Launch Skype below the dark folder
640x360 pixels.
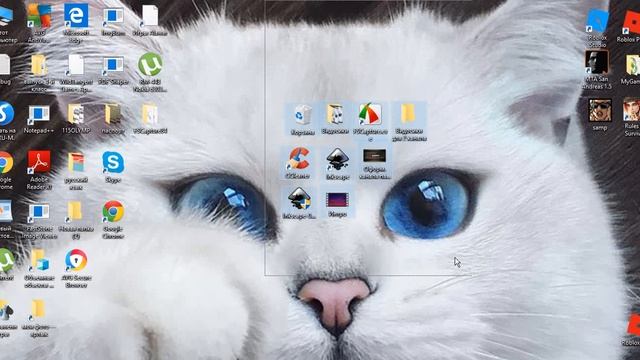pyautogui.click(x=113, y=167)
